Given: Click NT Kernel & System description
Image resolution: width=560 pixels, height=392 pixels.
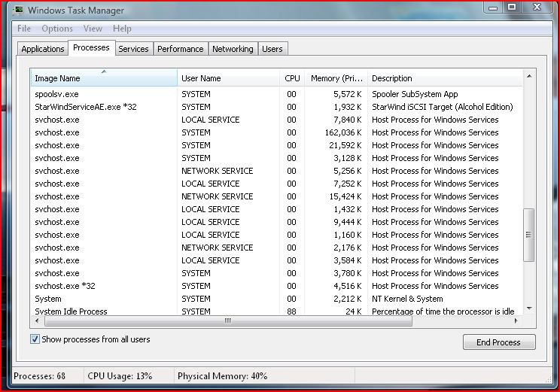Looking at the screenshot, I should (407, 299).
